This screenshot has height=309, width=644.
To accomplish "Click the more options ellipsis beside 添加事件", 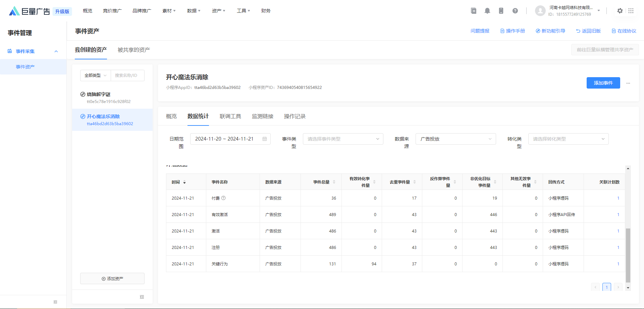I will pos(628,83).
